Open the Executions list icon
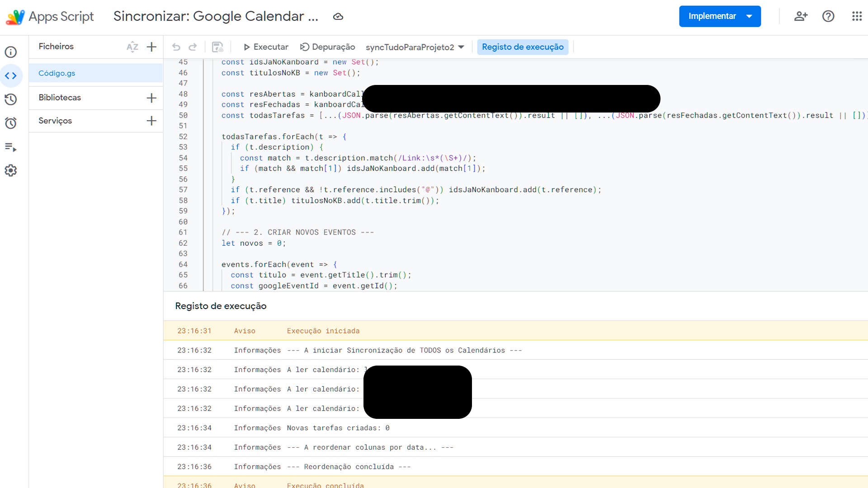Screen dimensions: 868x488 (11, 147)
